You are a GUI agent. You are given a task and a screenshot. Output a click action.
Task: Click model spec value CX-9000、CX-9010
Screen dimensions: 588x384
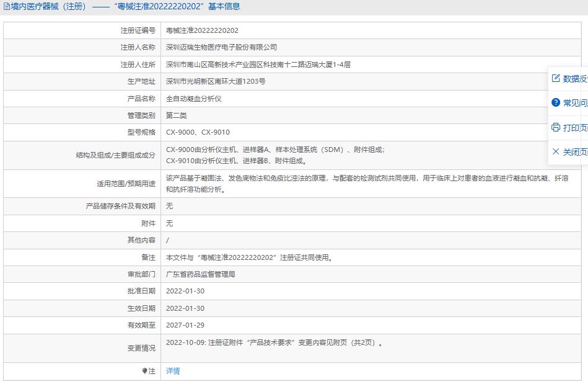tap(198, 132)
